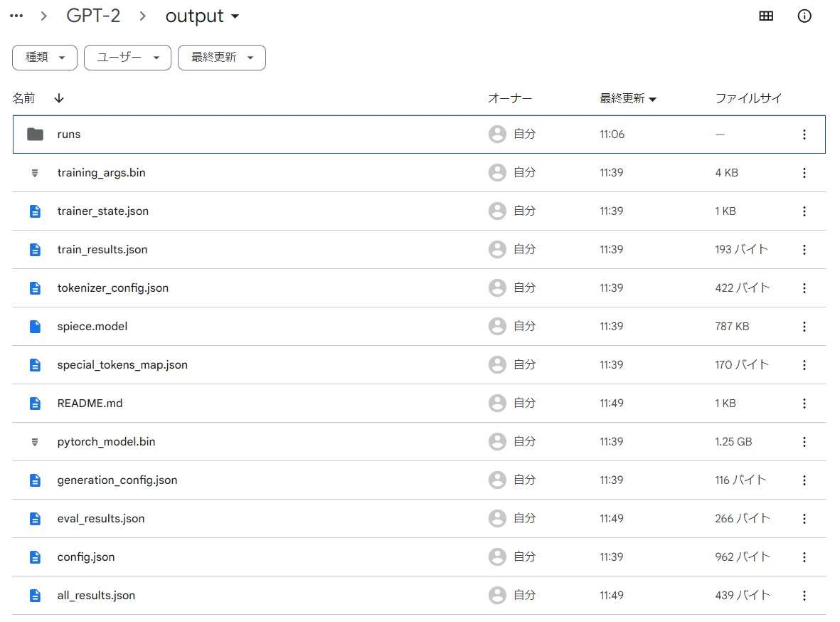Click the spiece.model file icon
This screenshot has height=622, width=840.
35,327
